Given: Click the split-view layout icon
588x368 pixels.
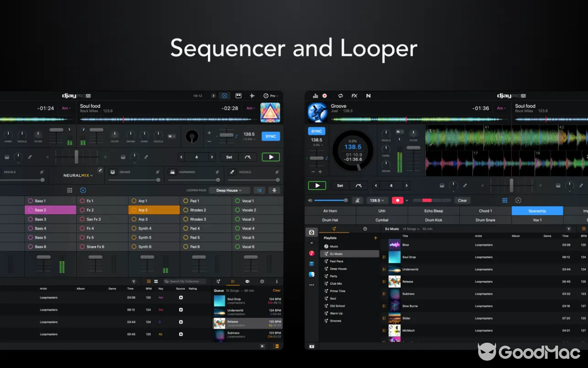Looking at the screenshot, I should pos(238,95).
